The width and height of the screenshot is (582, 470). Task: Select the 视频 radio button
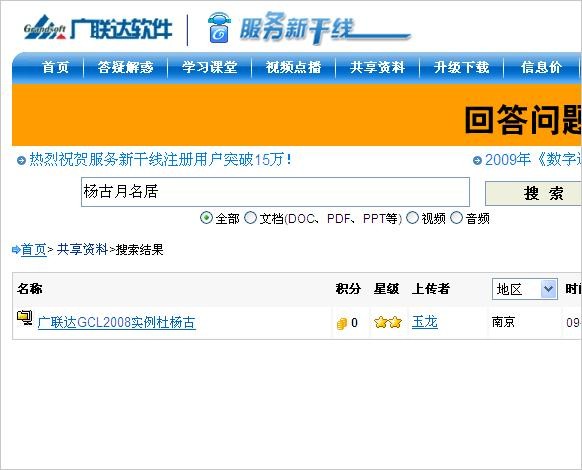pyautogui.click(x=412, y=218)
